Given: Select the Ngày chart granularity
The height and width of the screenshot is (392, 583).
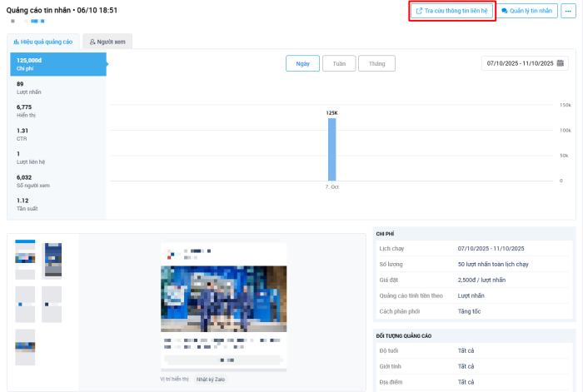Looking at the screenshot, I should [303, 63].
